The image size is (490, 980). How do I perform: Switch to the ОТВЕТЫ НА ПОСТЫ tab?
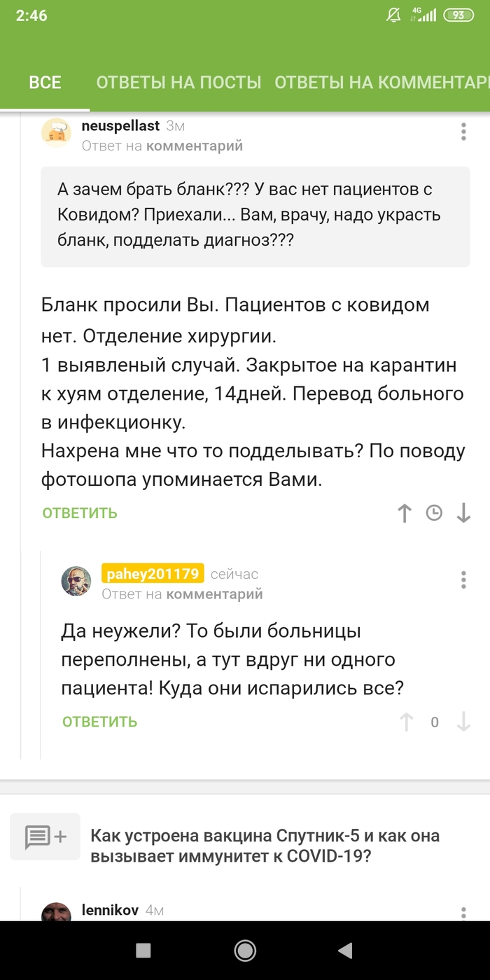[178, 82]
